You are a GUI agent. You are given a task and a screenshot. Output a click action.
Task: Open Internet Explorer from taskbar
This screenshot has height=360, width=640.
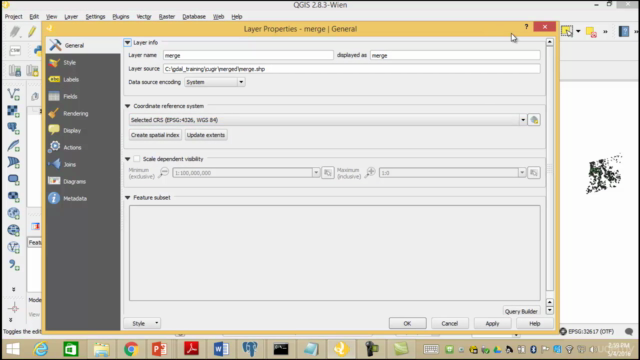click(41, 349)
